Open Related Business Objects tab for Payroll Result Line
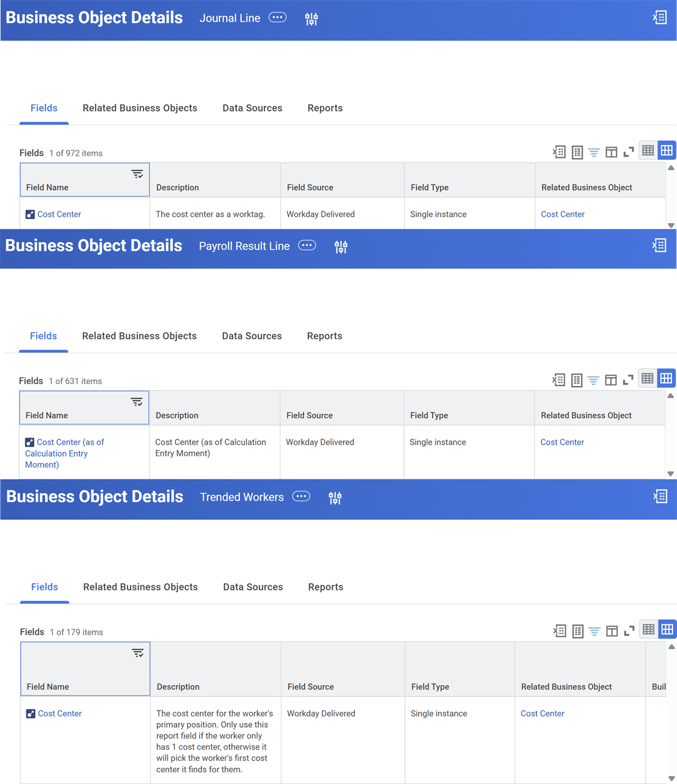The image size is (677, 784). pyautogui.click(x=139, y=336)
